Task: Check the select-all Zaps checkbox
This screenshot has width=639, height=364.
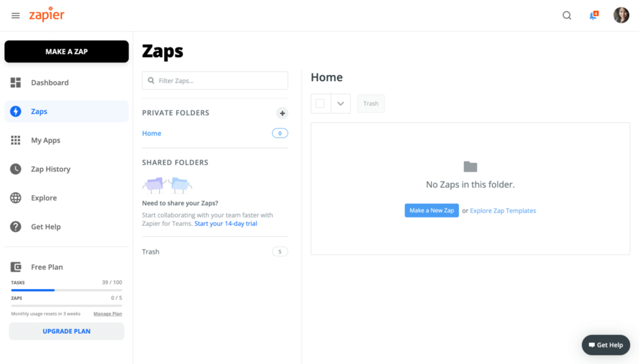Action: [x=320, y=103]
